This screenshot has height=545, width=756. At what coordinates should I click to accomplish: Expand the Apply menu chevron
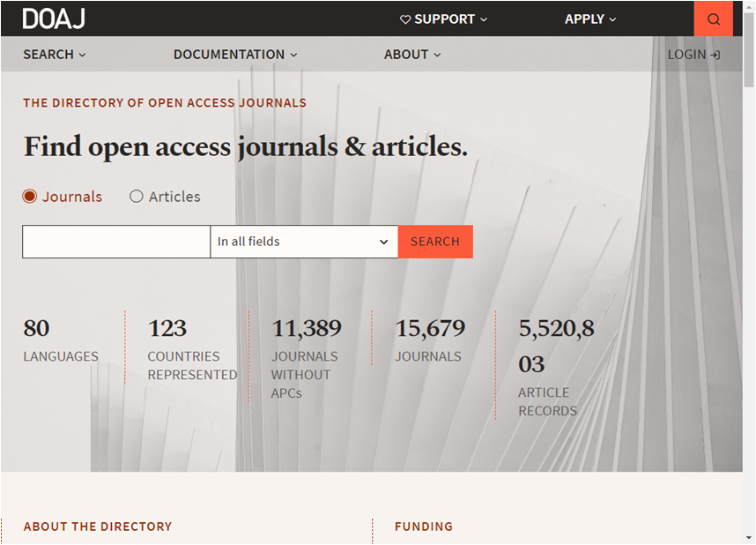pos(612,19)
